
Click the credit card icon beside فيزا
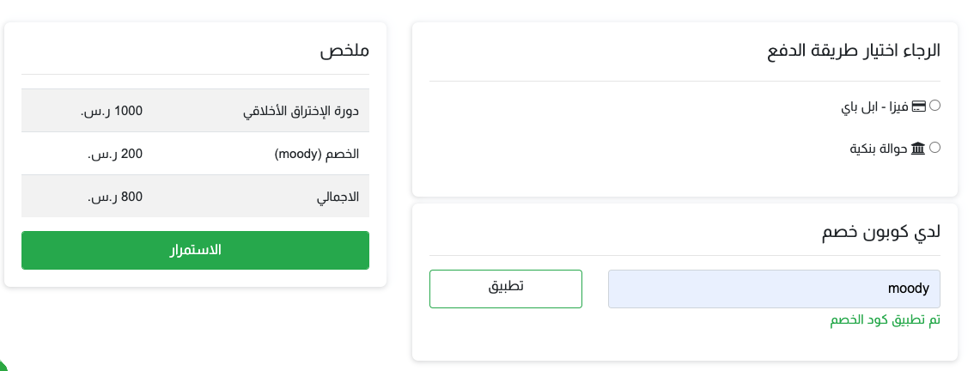pyautogui.click(x=918, y=106)
